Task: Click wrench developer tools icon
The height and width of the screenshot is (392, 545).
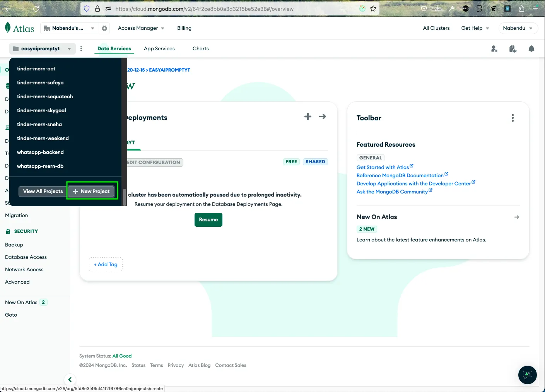Action: (452, 9)
